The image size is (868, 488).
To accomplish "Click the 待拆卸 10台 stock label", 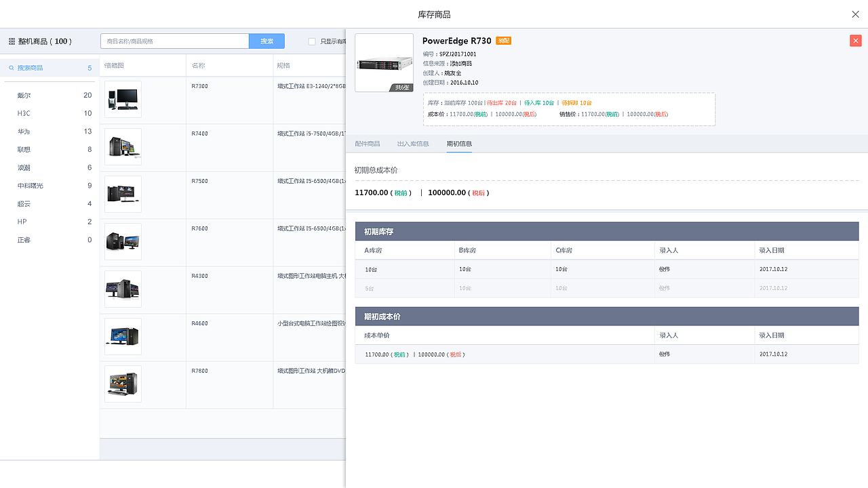I will [576, 103].
